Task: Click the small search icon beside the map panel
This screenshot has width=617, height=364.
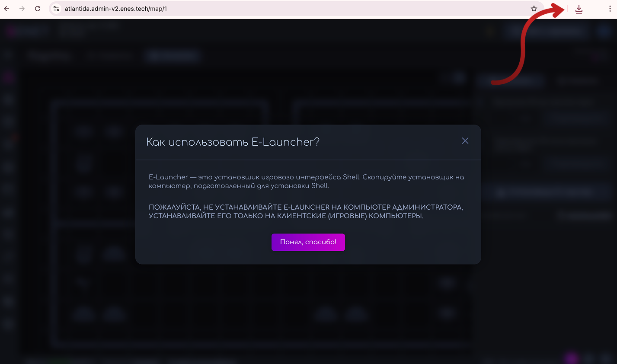Action: [459, 78]
